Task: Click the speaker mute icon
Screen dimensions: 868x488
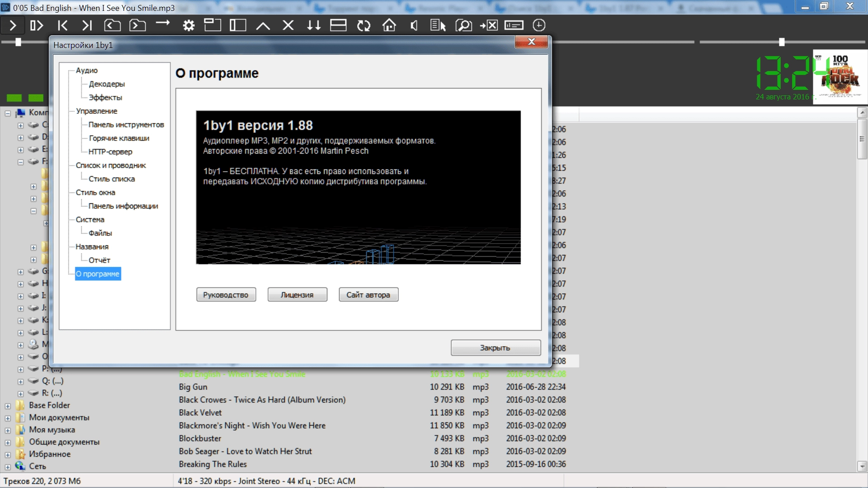Action: (414, 25)
